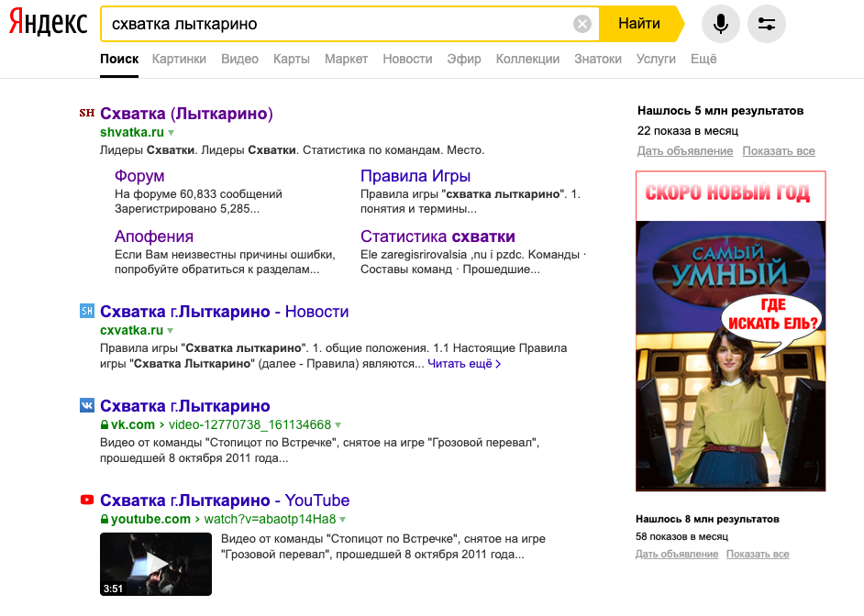This screenshot has height=616, width=864.
Task: Open the Карты tab
Action: (292, 59)
